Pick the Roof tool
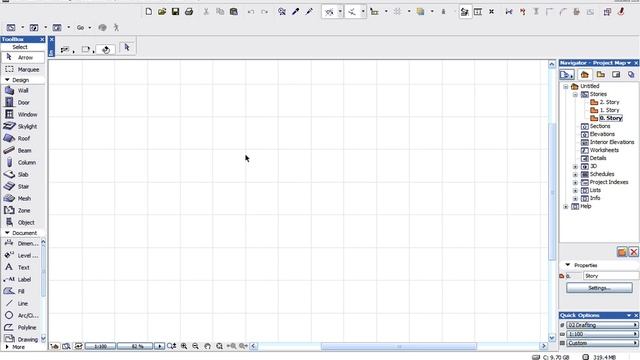640x360 pixels. click(x=22, y=138)
